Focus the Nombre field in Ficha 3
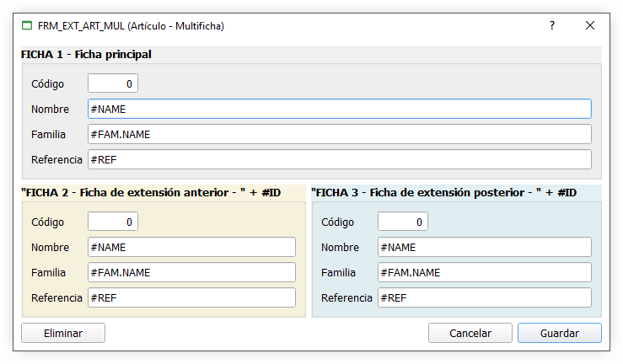Image resolution: width=623 pixels, height=364 pixels. 484,247
